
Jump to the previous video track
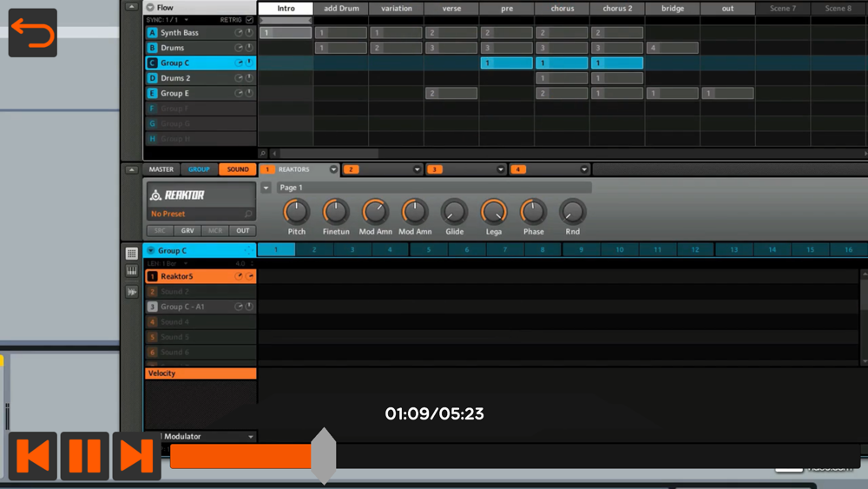pos(33,456)
